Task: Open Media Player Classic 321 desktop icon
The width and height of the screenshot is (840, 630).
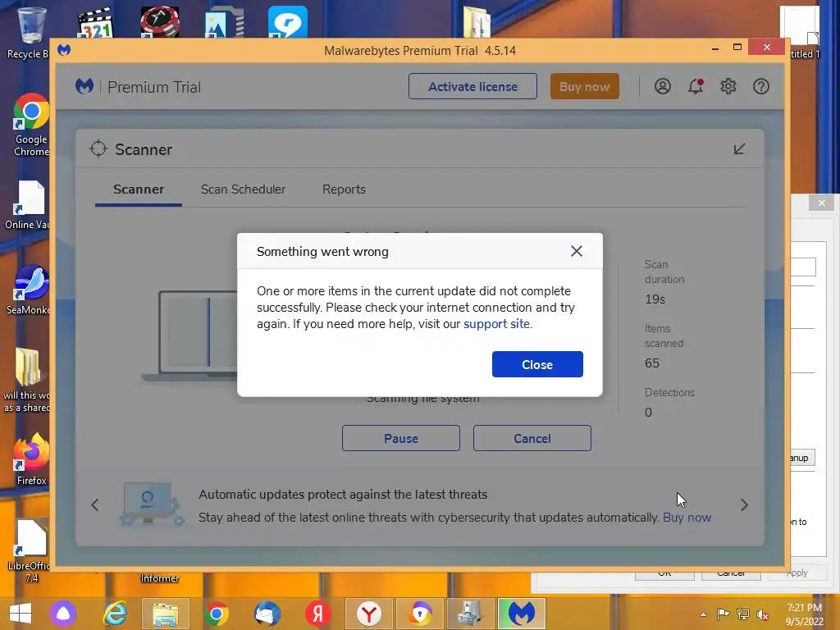Action: (x=95, y=22)
